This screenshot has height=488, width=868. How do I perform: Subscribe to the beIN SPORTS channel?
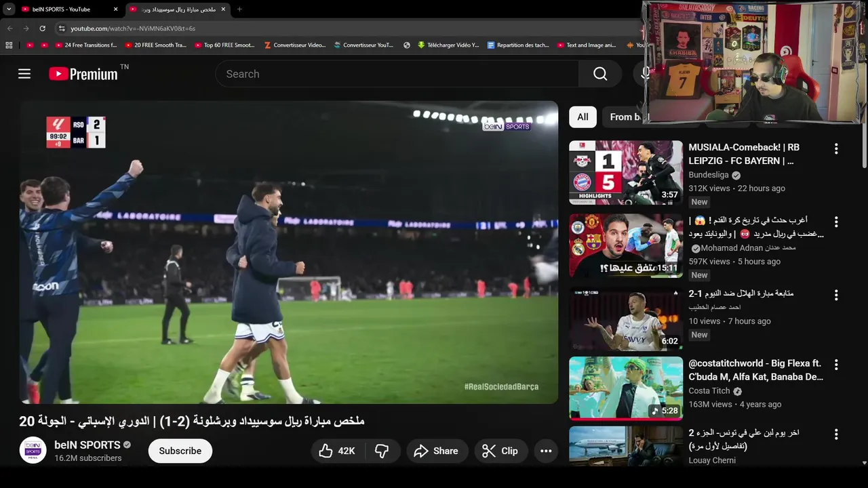180,451
